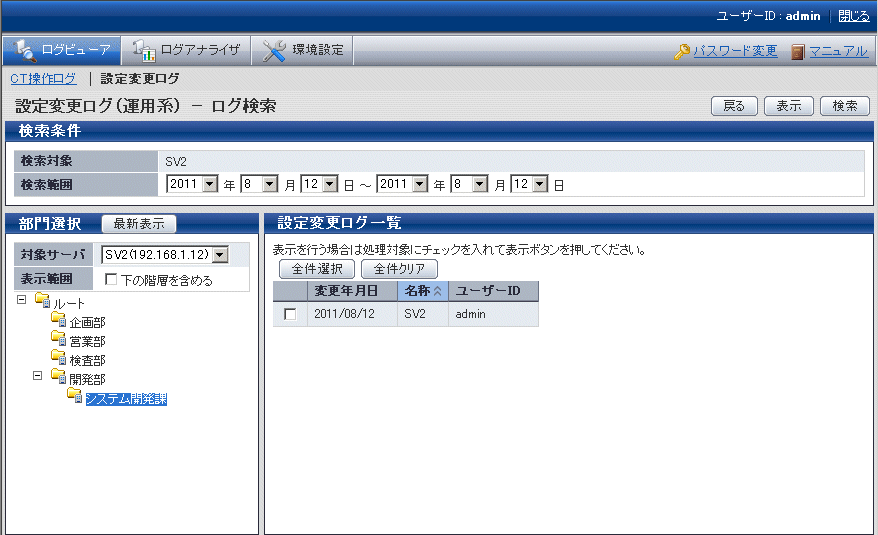Image resolution: width=878 pixels, height=535 pixels.
Task: Click the 営業部 folder icon
Action: [x=59, y=338]
